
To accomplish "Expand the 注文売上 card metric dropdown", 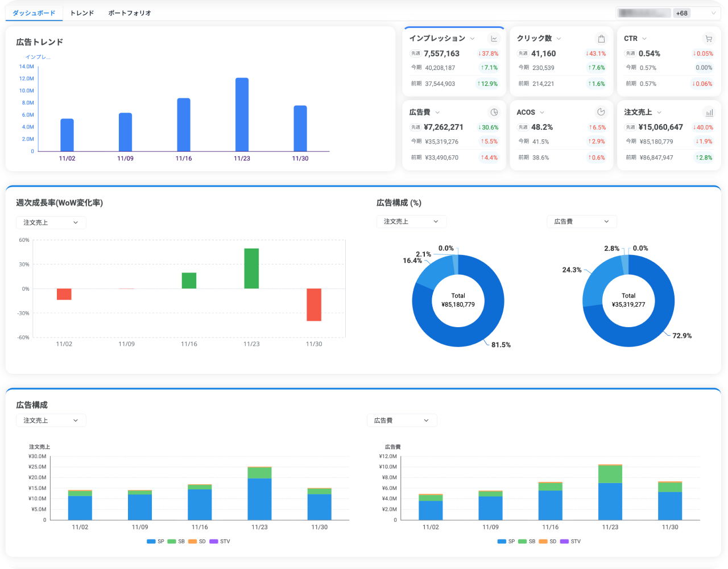I will (659, 112).
